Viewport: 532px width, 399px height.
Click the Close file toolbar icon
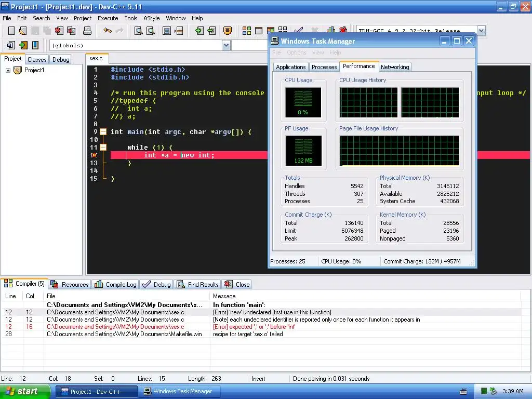59,31
